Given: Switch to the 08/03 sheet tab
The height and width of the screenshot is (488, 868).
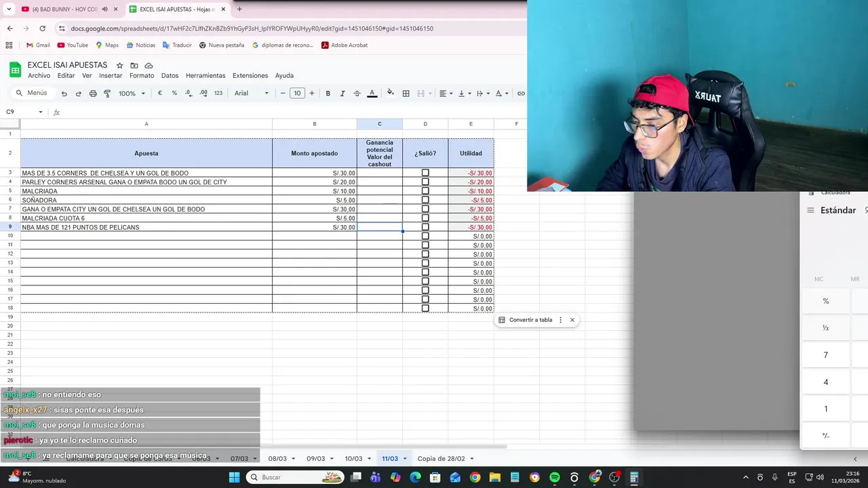Looking at the screenshot, I should click(277, 459).
